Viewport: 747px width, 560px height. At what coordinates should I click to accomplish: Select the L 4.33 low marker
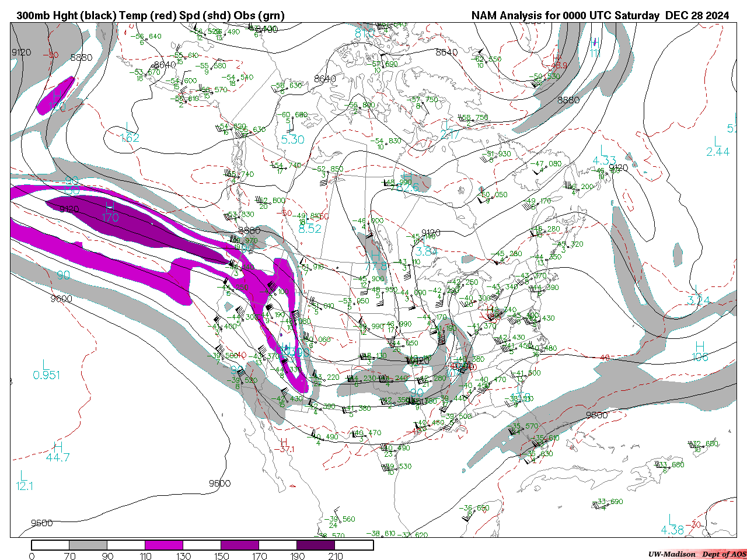coord(604,155)
